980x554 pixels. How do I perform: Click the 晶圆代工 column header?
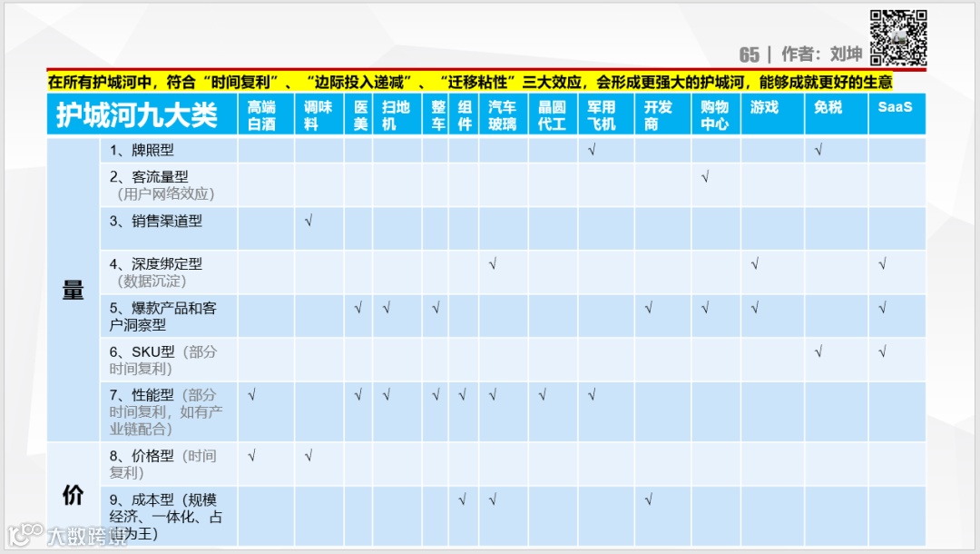(552, 115)
